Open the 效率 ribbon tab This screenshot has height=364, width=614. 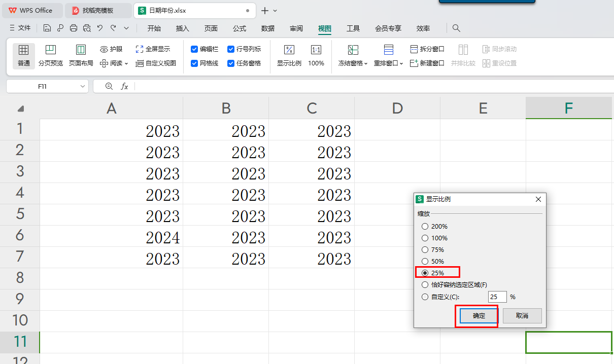tap(423, 28)
